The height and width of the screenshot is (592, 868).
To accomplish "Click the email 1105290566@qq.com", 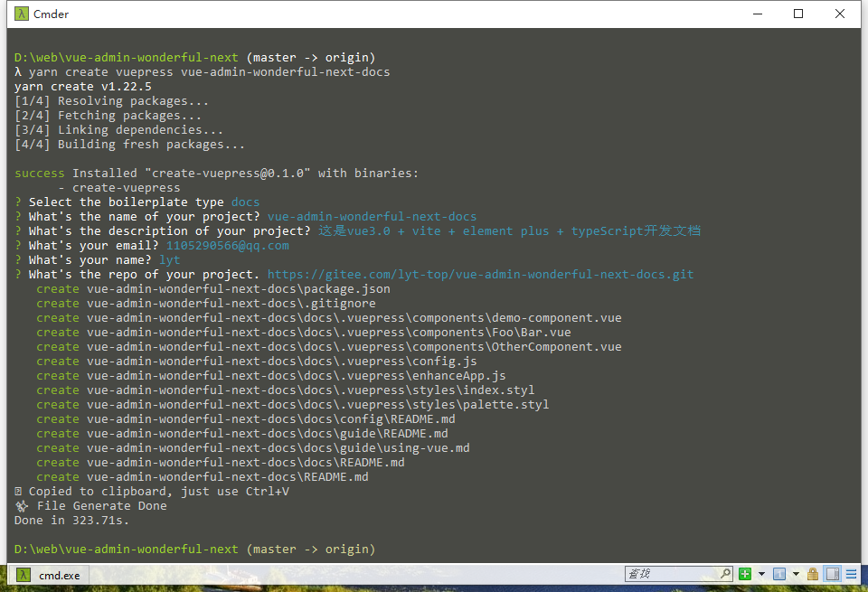I will point(228,246).
